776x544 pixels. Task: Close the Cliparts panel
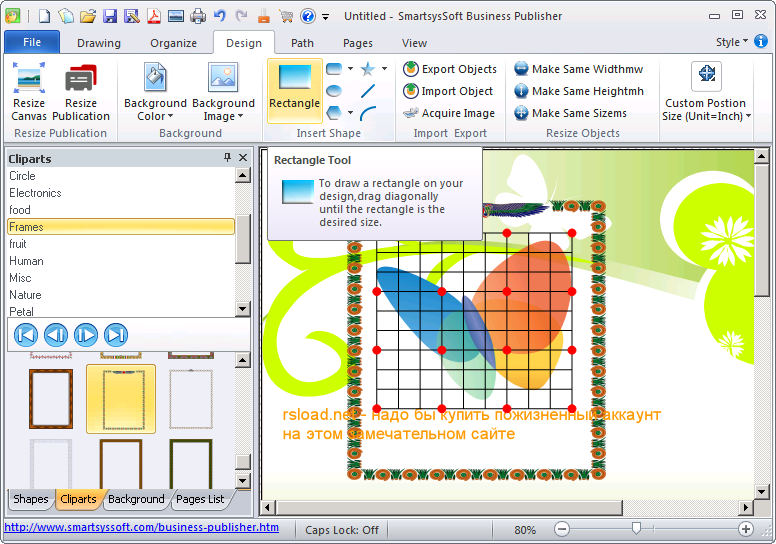(243, 157)
